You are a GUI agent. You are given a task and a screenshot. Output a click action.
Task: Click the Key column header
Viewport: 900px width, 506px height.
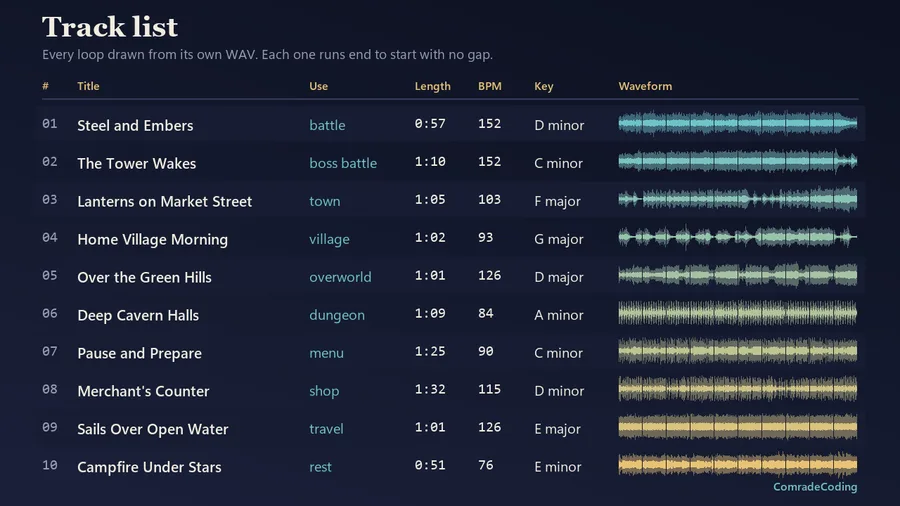[x=544, y=86]
